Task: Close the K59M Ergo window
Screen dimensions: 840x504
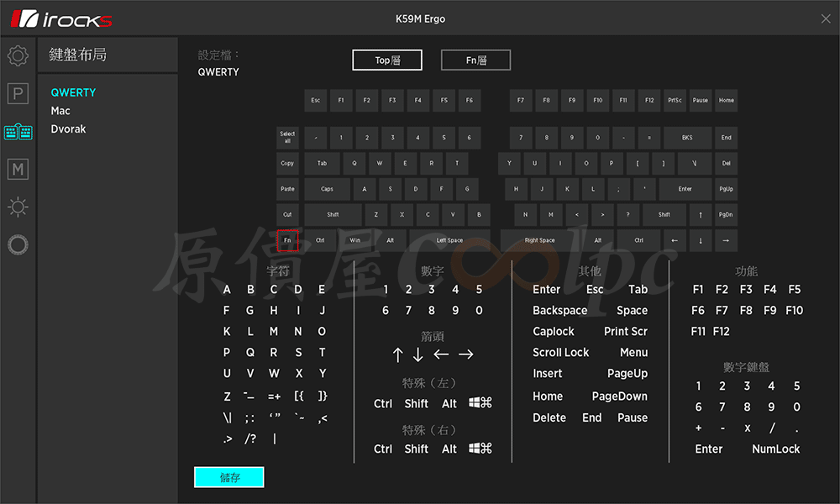Action: pos(824,18)
